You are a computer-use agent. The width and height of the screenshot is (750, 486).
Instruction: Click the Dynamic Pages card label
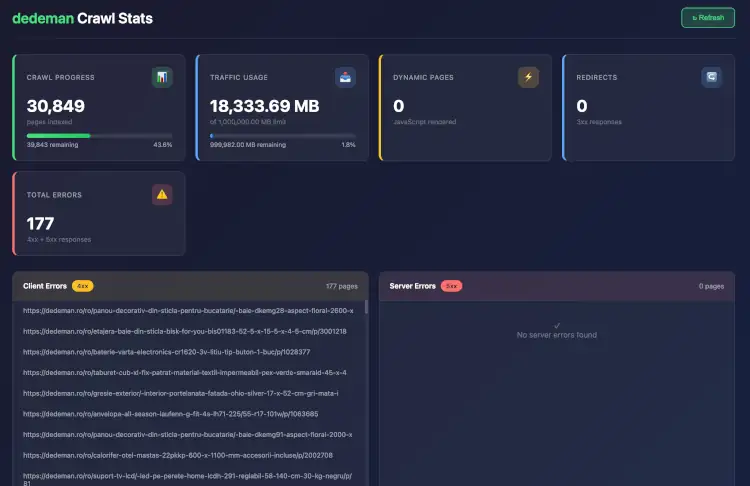click(423, 77)
